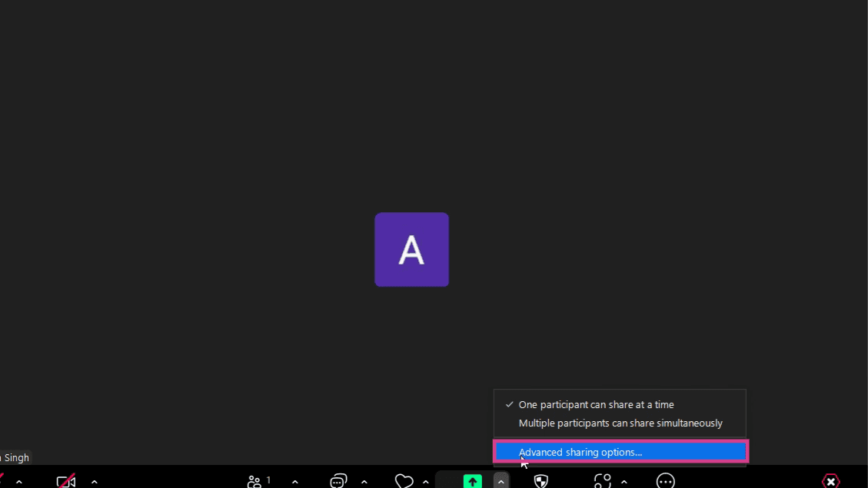This screenshot has width=868, height=488.
Task: Open the More options ellipsis icon
Action: point(665,481)
